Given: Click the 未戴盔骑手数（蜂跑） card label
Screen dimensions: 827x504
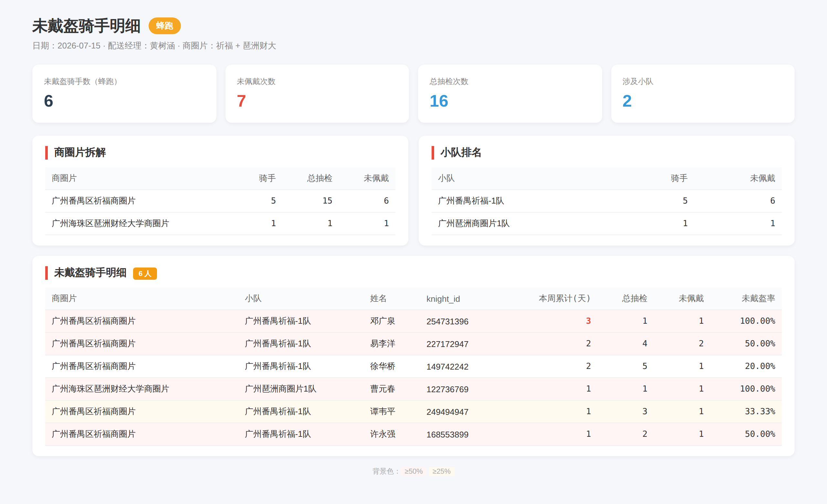Looking at the screenshot, I should 82,81.
